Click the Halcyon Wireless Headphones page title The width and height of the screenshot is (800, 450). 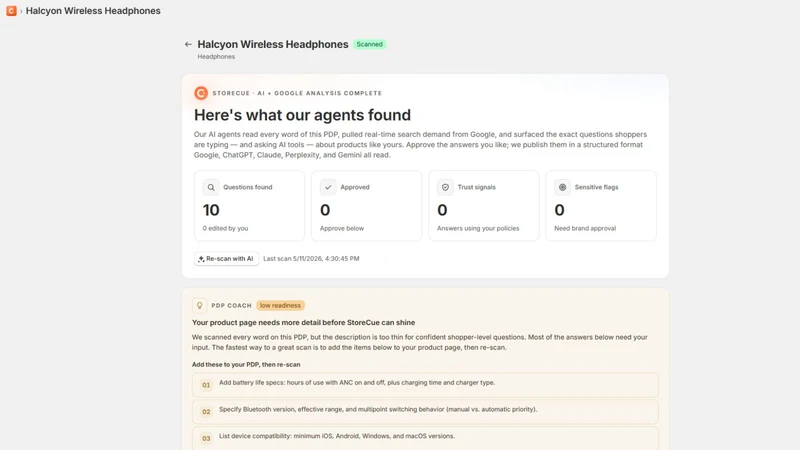click(273, 44)
